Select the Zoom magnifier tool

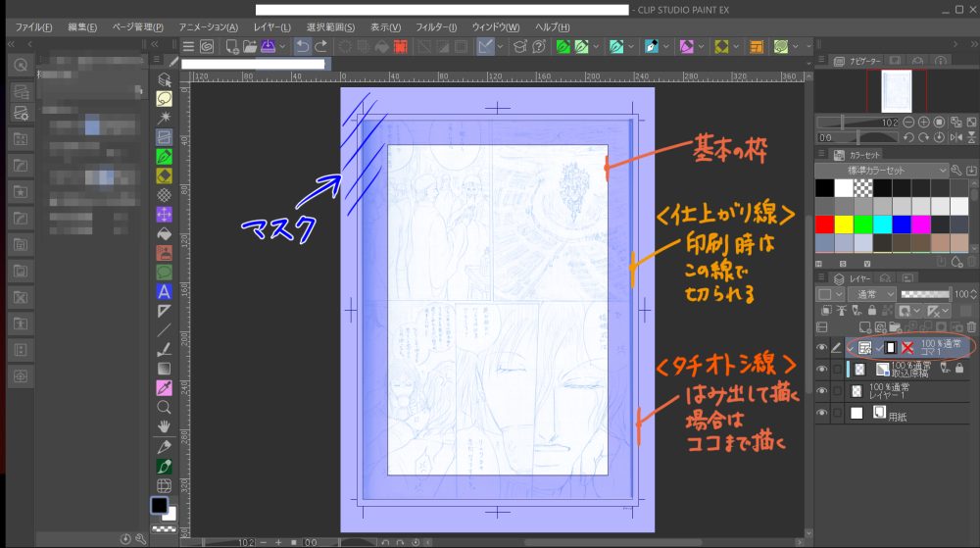coord(164,408)
